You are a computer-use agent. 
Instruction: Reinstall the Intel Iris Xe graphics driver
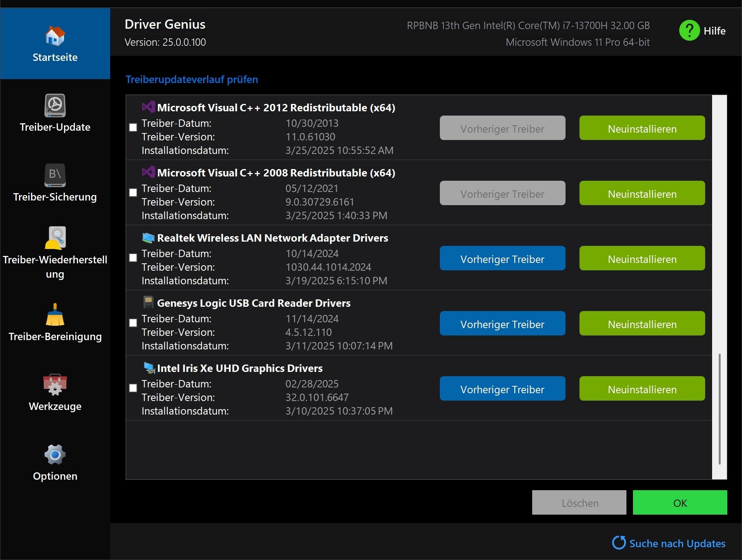(x=642, y=389)
